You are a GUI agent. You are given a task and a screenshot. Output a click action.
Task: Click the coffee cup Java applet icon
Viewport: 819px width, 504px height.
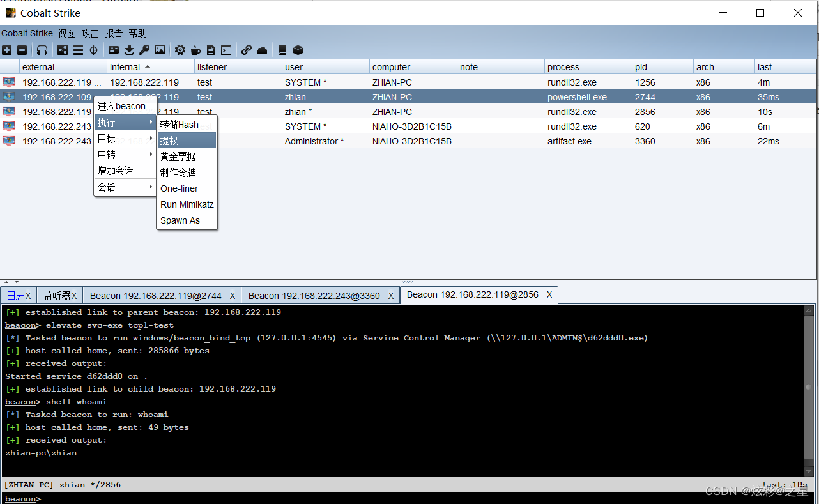pos(195,50)
